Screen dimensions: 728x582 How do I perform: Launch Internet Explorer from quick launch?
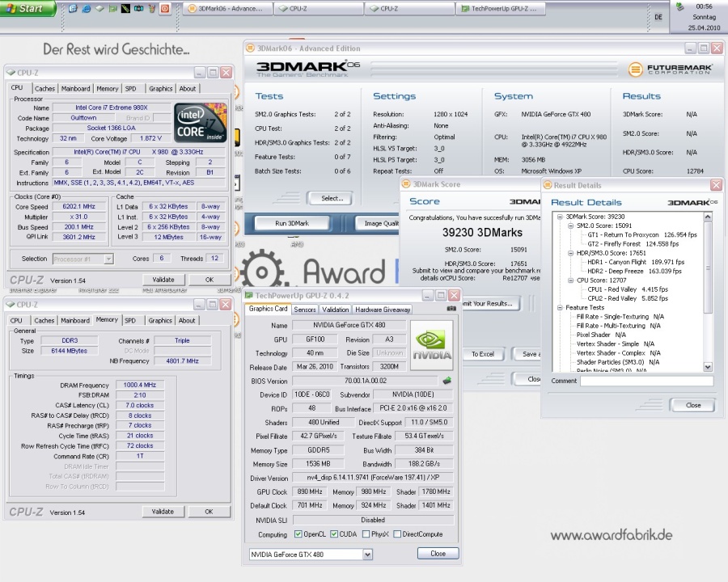pos(87,8)
